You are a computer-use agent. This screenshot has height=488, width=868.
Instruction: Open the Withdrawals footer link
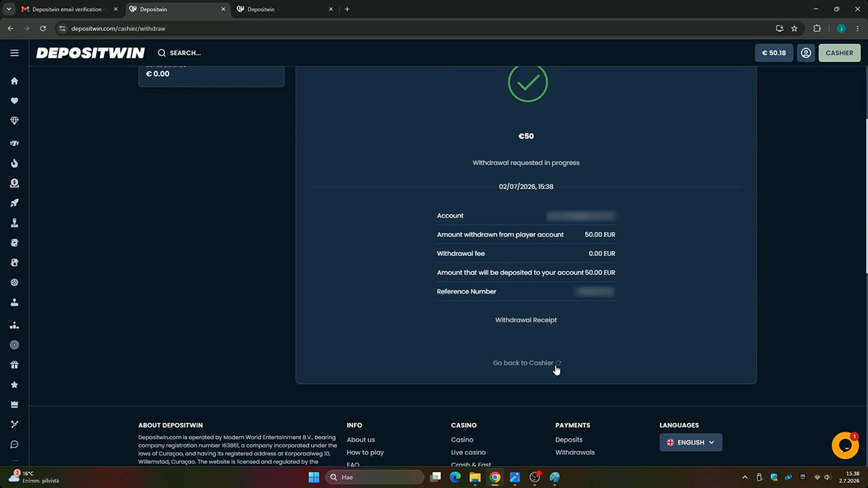pyautogui.click(x=575, y=453)
